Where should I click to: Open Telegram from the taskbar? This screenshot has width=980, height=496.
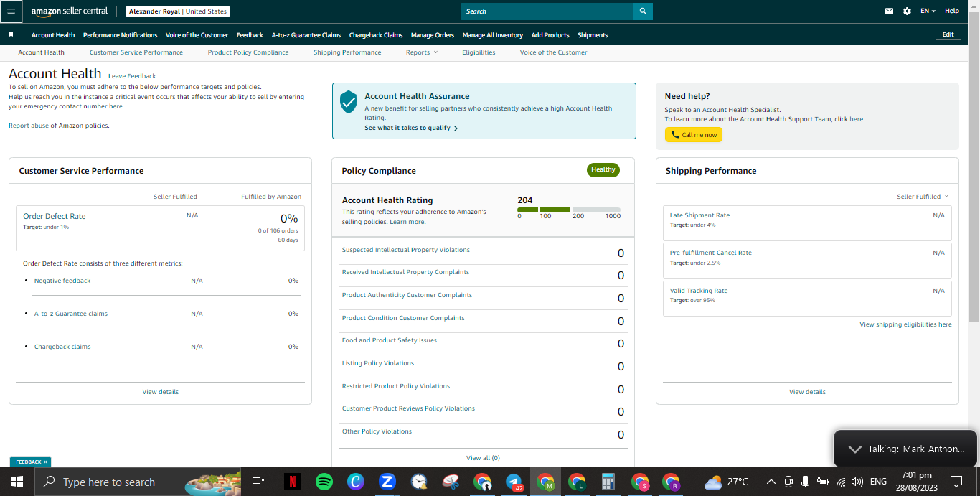pyautogui.click(x=514, y=482)
